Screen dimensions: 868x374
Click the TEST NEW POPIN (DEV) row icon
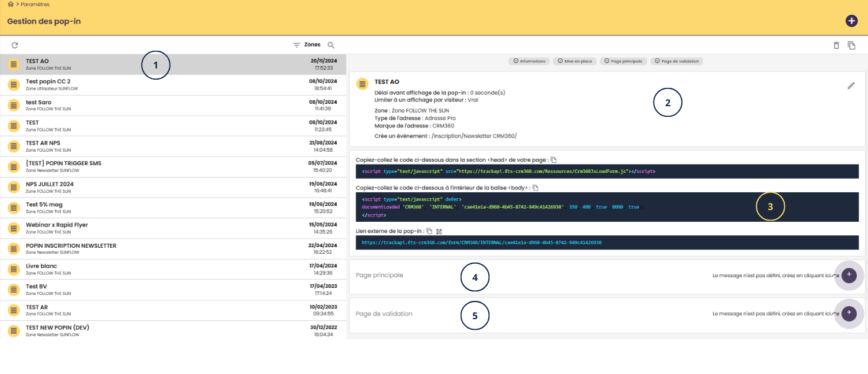tap(14, 330)
